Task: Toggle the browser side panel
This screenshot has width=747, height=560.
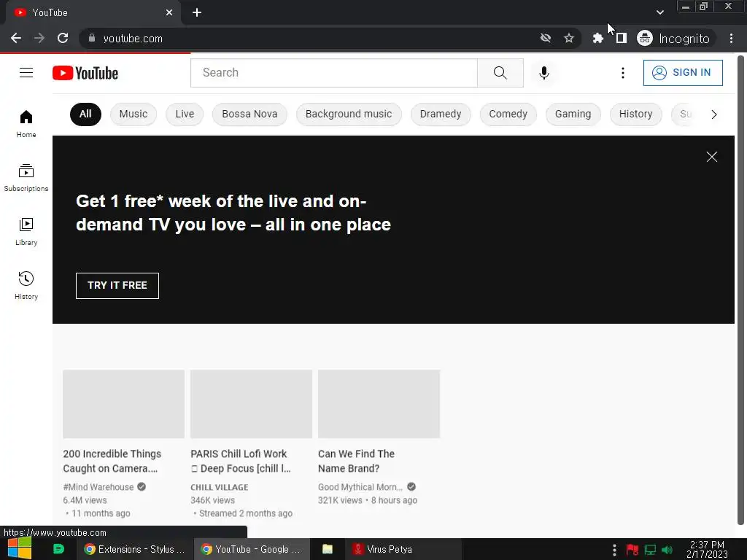Action: tap(622, 38)
